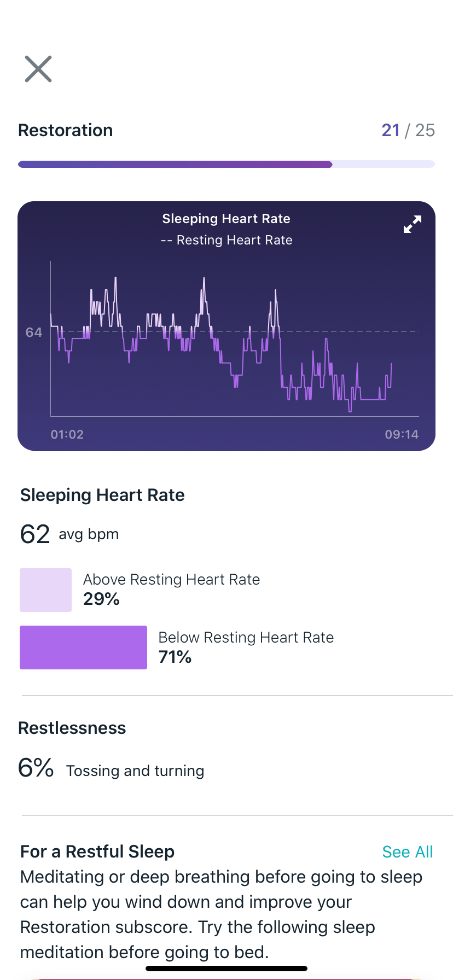Tap the home indicator bar
This screenshot has height=980, width=453.
coord(226,969)
